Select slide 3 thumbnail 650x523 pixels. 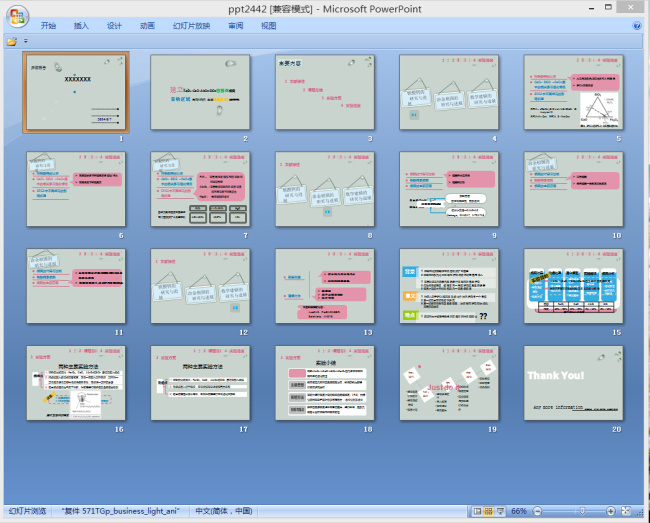click(x=325, y=92)
